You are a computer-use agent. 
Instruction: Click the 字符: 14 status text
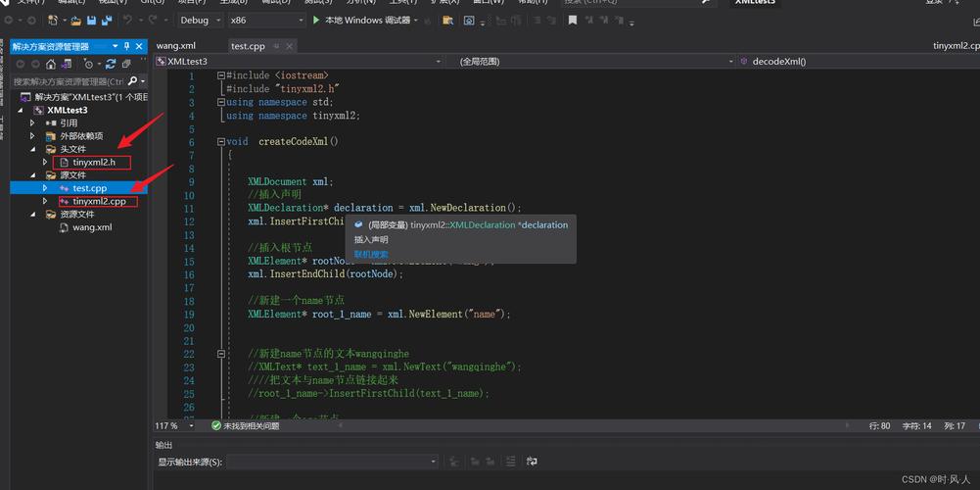click(x=917, y=425)
